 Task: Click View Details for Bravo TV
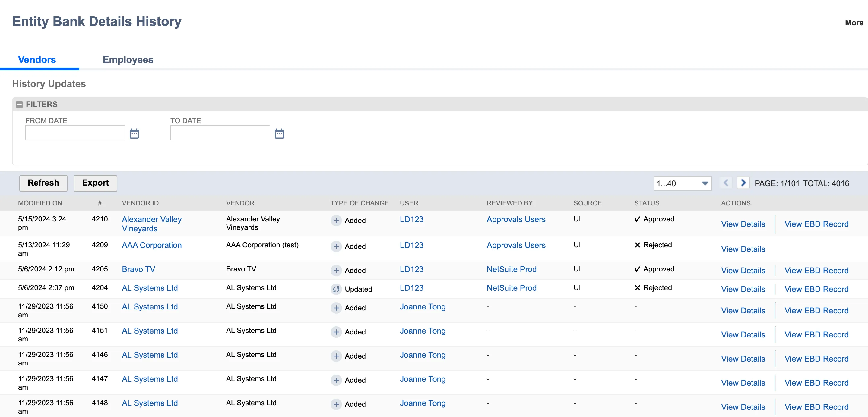[x=743, y=271]
